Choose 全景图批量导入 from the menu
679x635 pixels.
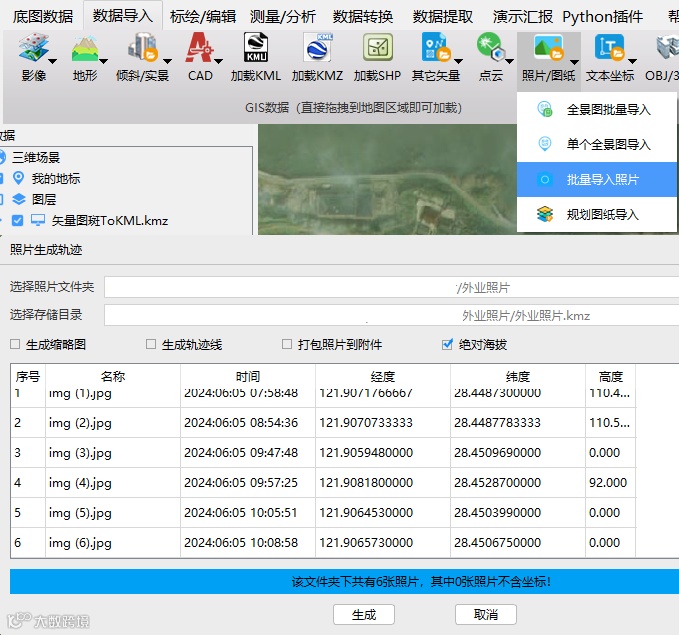click(x=597, y=109)
